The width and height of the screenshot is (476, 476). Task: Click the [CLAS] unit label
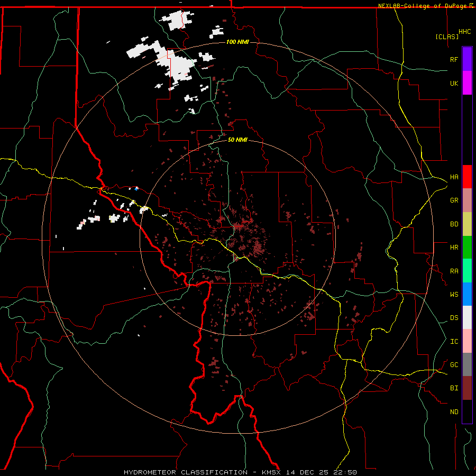(447, 36)
